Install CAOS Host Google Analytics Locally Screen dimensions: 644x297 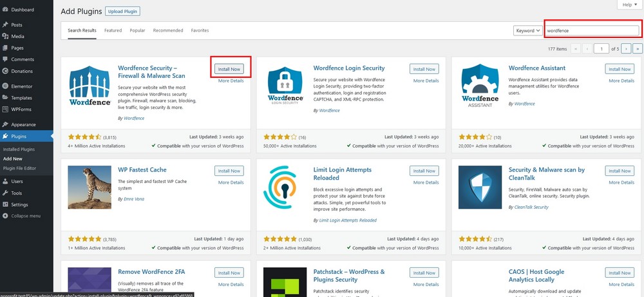point(620,273)
